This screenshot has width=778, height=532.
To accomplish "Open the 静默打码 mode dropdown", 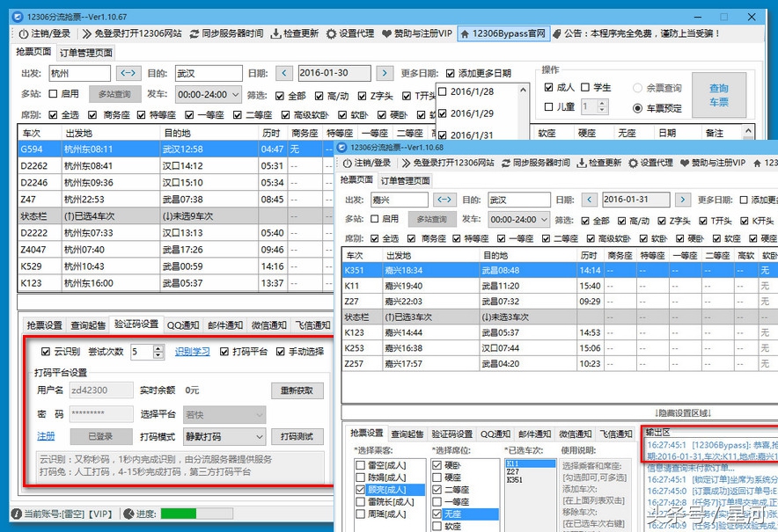I will [x=223, y=435].
